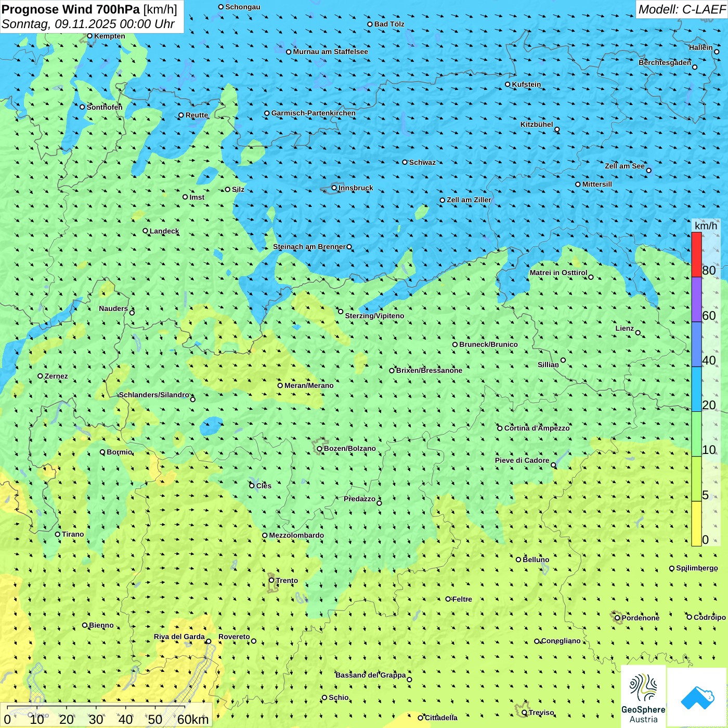The height and width of the screenshot is (728, 728).
Task: Click the Meran/Merano city label
Action: point(309,385)
